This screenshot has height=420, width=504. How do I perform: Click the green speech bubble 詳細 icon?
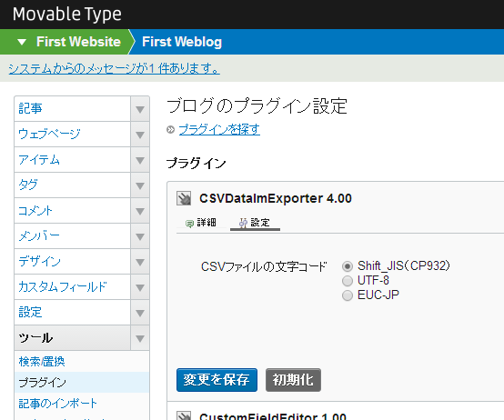pyautogui.click(x=189, y=223)
